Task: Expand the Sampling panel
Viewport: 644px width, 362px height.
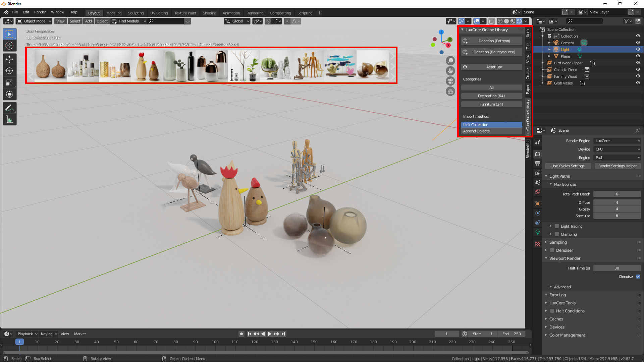Action: pyautogui.click(x=558, y=242)
